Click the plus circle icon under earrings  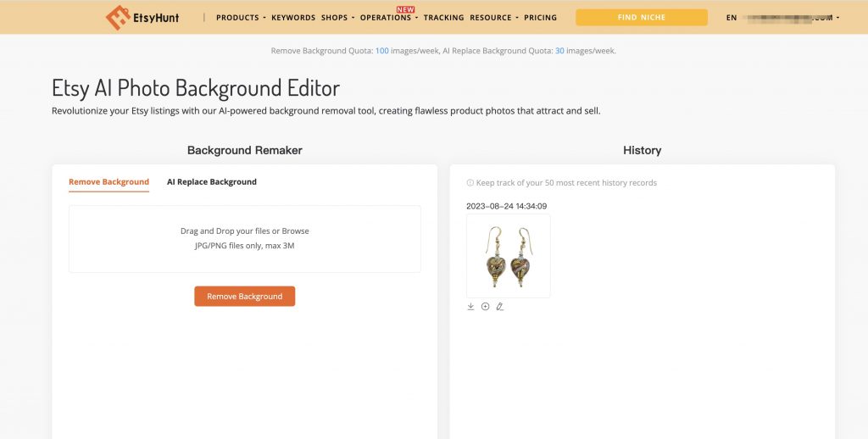pyautogui.click(x=486, y=307)
